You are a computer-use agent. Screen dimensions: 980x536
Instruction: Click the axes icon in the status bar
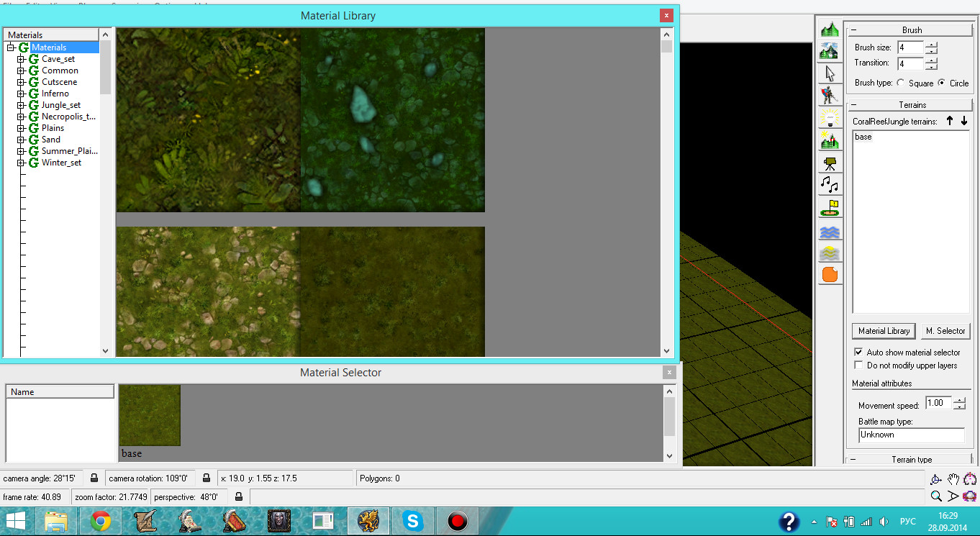pyautogui.click(x=936, y=479)
